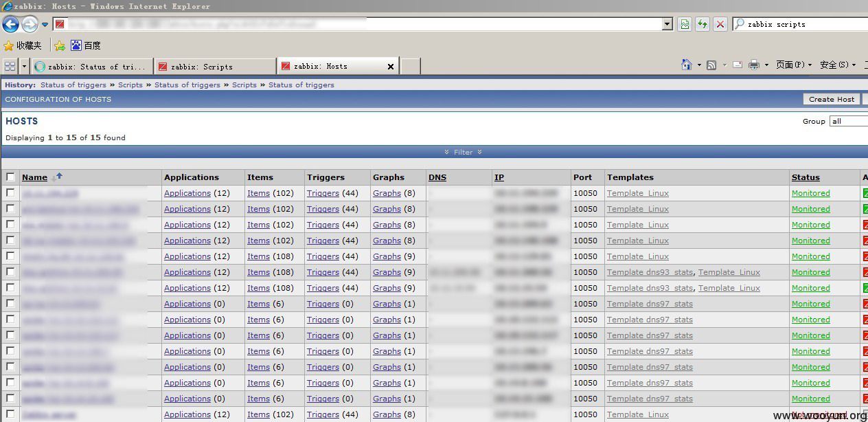Open the 页面(P) menu
Viewport: 868px width, 422px height.
[x=794, y=65]
